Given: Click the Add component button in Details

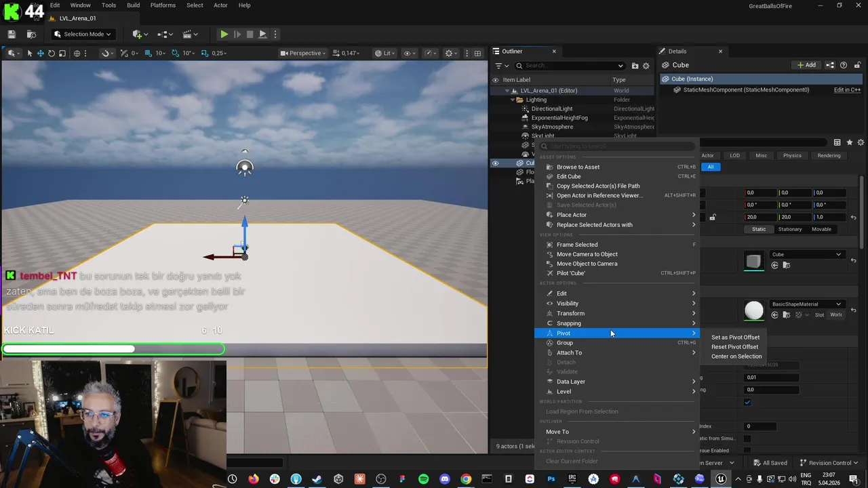Looking at the screenshot, I should [x=806, y=65].
